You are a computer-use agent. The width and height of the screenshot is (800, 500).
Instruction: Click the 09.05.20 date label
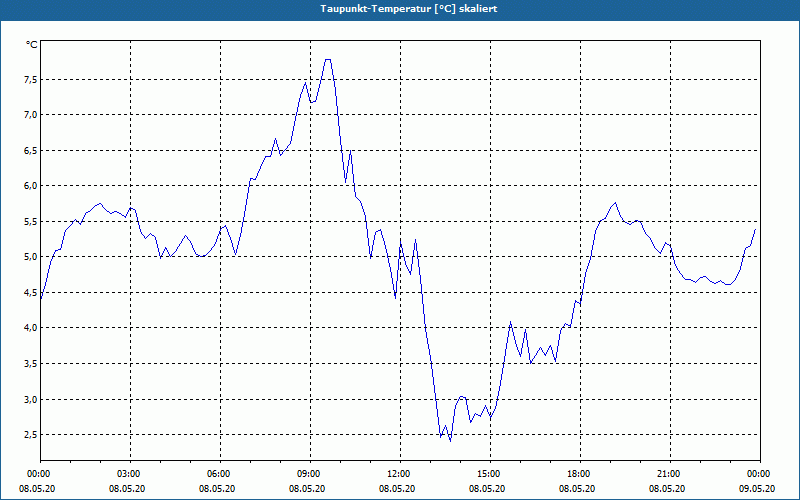click(757, 489)
